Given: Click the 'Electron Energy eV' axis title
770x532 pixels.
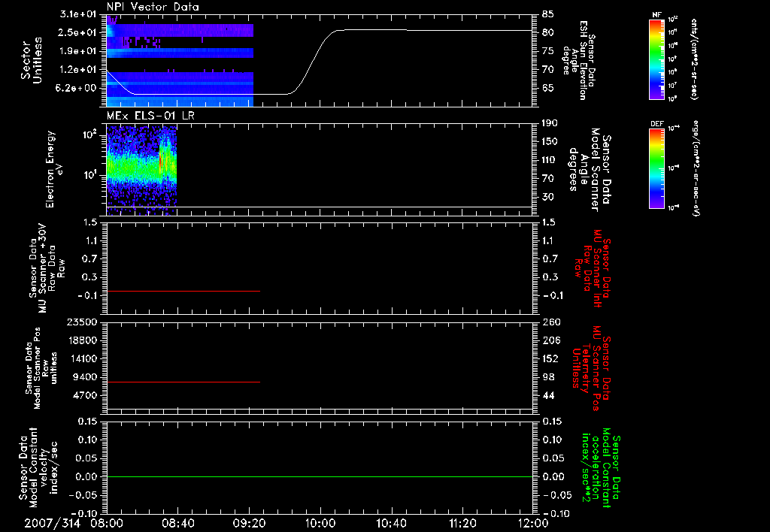Looking at the screenshot, I should tap(53, 169).
